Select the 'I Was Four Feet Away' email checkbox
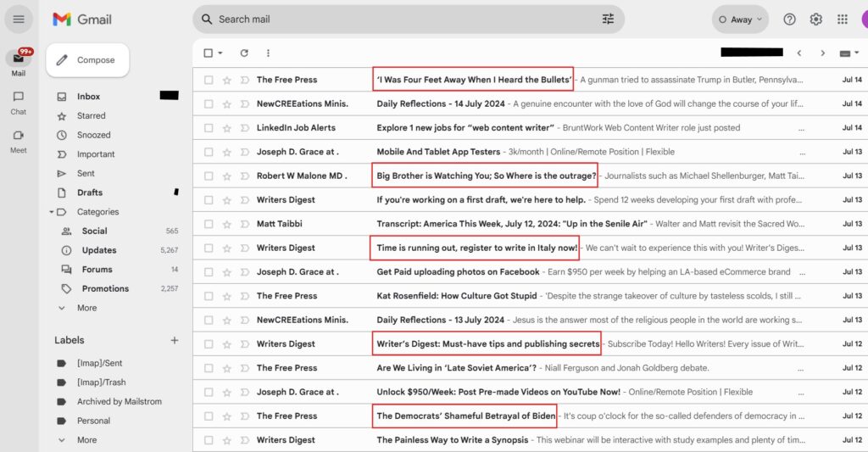The width and height of the screenshot is (868, 452). [209, 80]
